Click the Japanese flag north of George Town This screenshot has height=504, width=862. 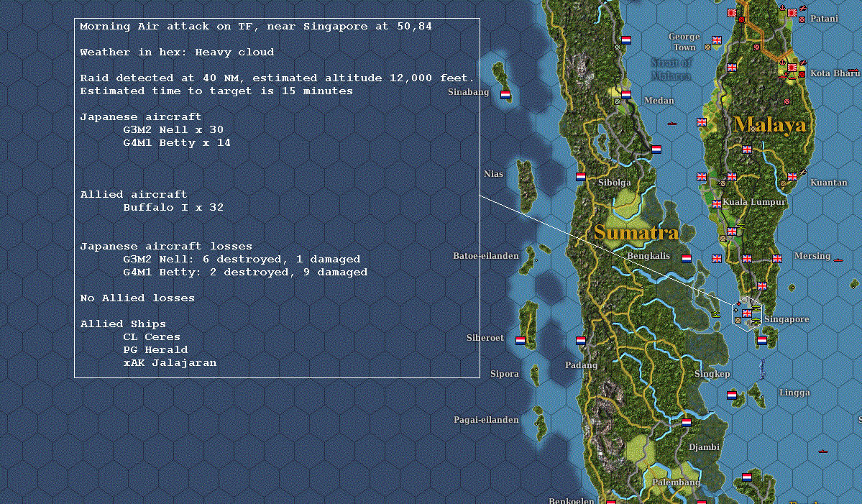pyautogui.click(x=732, y=13)
